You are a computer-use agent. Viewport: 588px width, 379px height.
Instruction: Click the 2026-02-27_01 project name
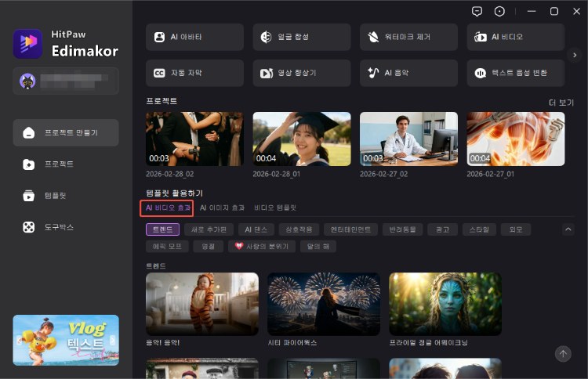(x=491, y=174)
